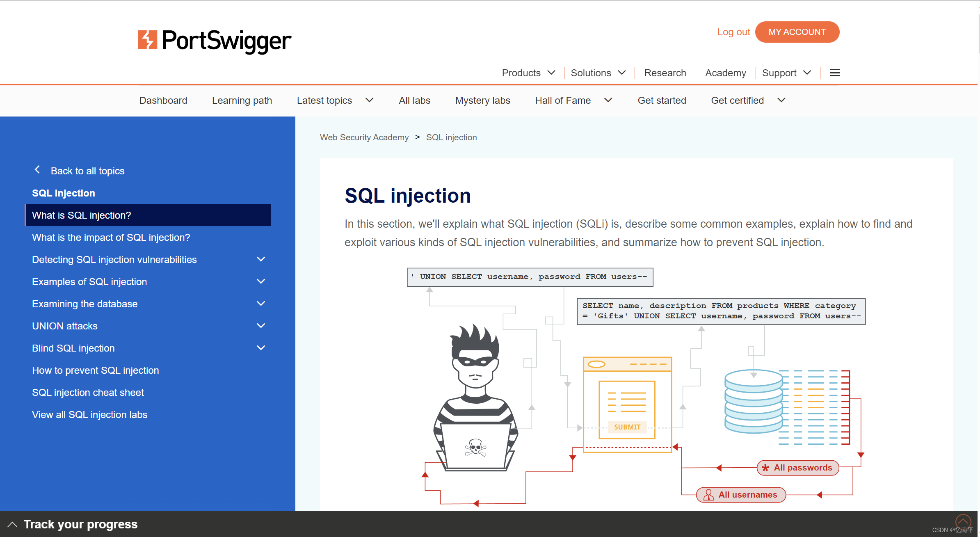980x537 pixels.
Task: Go to the All labs tab
Action: [x=414, y=101]
